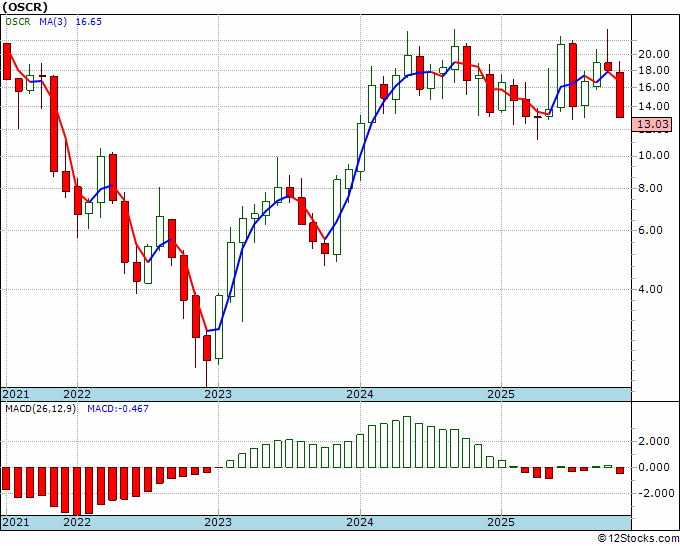Open the 12Stocks.com copyright link
Viewport: 680px width, 546px height.
pos(638,539)
